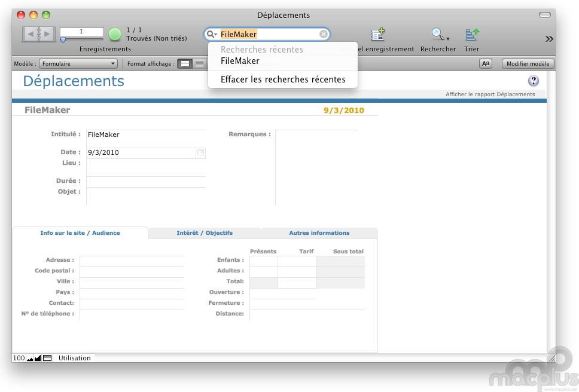Click the Code postal field
Screen dimensions: 579x392
[132, 272]
